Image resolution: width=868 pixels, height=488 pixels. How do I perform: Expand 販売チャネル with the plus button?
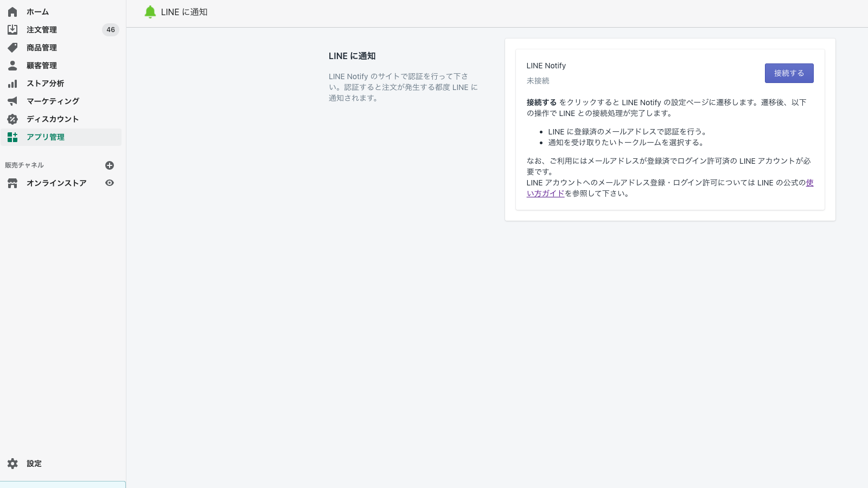(x=110, y=165)
